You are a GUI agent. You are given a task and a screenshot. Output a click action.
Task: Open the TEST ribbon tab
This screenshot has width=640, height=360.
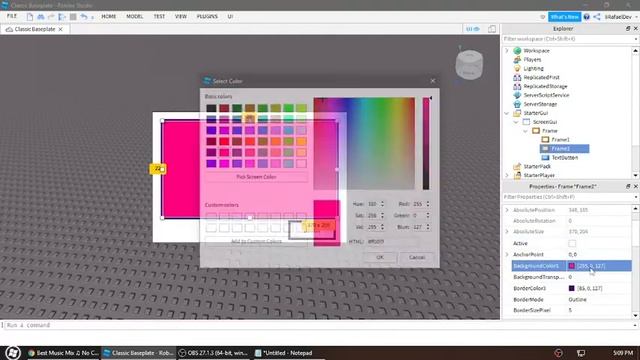point(159,17)
